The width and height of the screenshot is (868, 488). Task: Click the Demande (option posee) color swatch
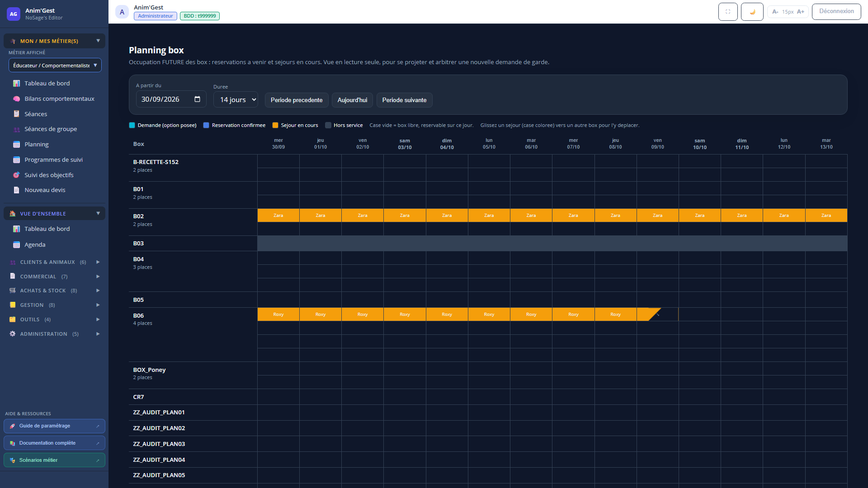click(132, 125)
